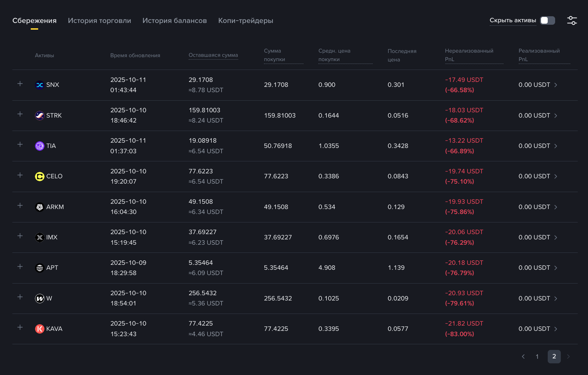588x375 pixels.
Task: Expand the W asset row
Action: [x=20, y=297]
